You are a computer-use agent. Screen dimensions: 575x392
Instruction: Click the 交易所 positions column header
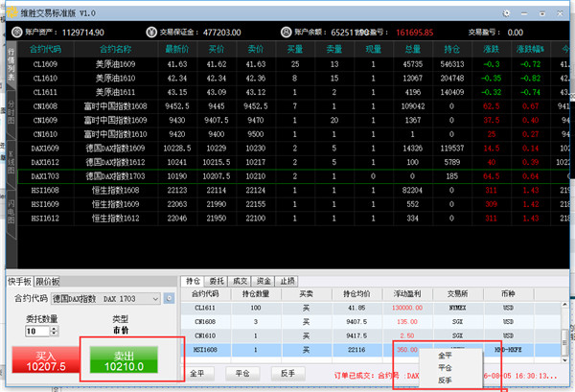(x=458, y=294)
